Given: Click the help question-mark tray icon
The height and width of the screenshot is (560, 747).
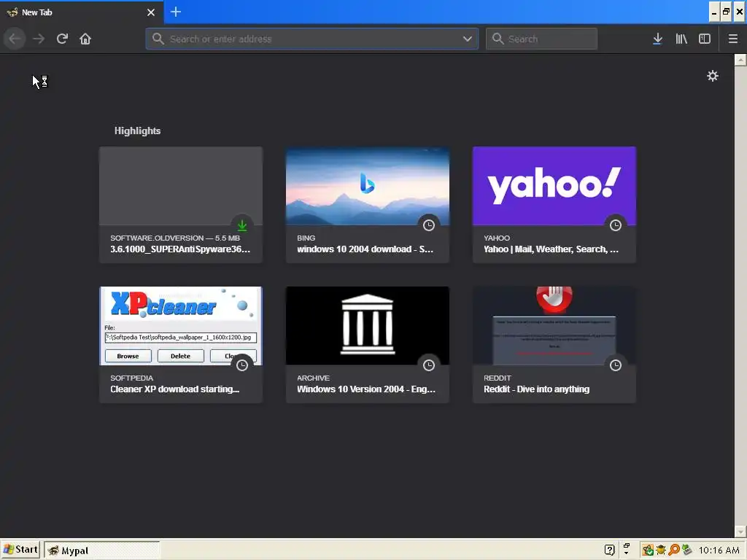Looking at the screenshot, I should click(x=609, y=550).
